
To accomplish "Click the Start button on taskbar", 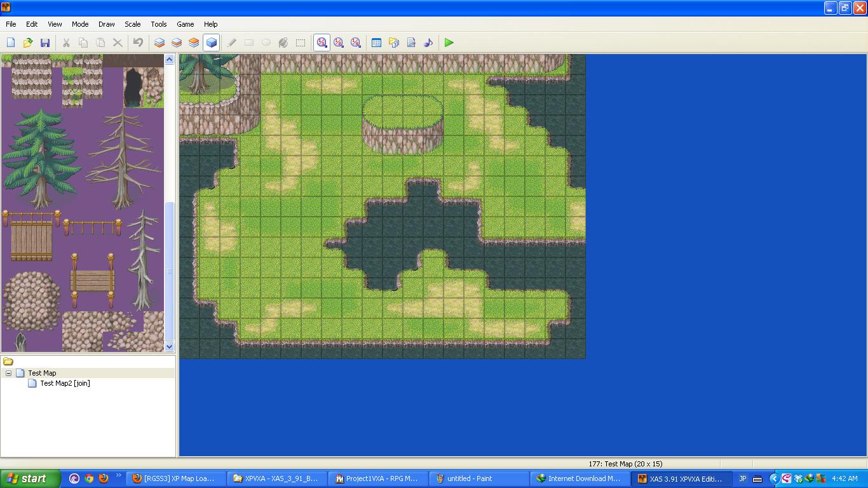I will tap(31, 478).
